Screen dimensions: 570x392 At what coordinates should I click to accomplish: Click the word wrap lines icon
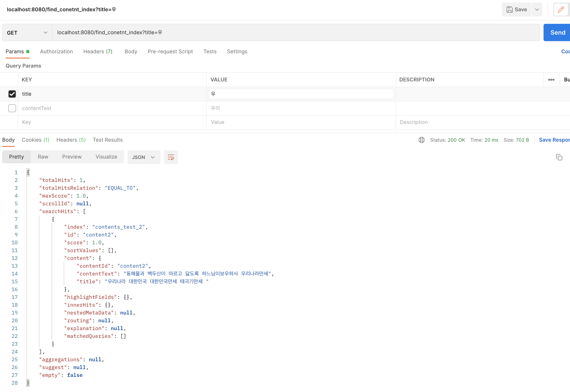[x=171, y=157]
